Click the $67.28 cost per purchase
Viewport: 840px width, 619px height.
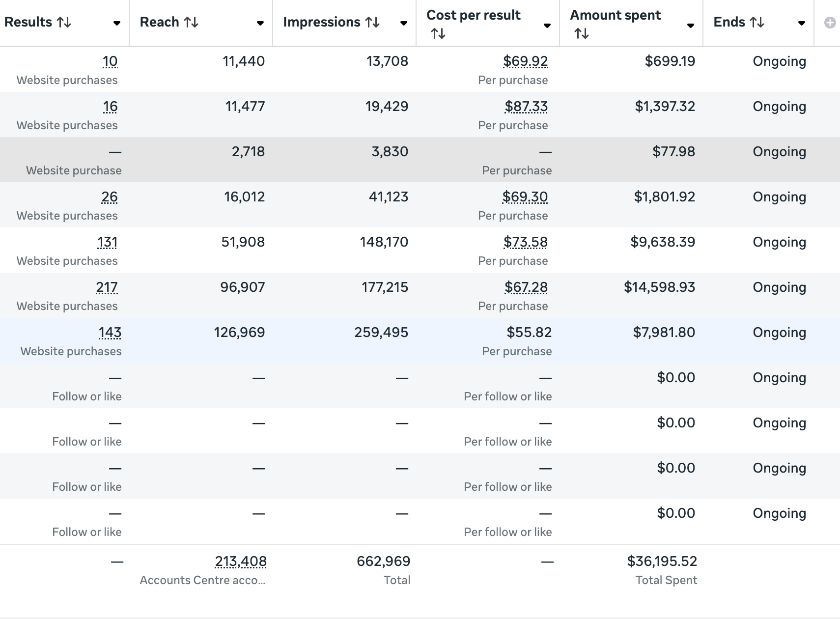(x=526, y=287)
